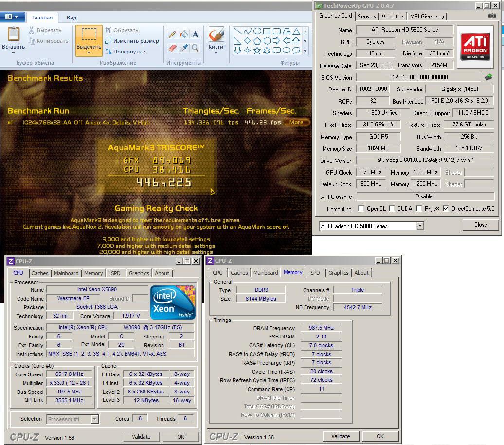This screenshot has width=504, height=445.
Task: Click Validate in the right CPU-Z window
Action: coord(341,436)
